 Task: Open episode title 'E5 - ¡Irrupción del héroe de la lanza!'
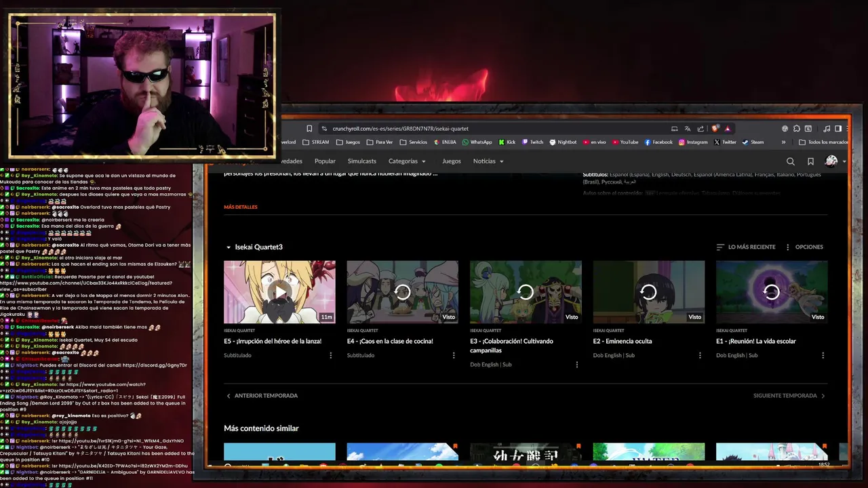coord(273,342)
